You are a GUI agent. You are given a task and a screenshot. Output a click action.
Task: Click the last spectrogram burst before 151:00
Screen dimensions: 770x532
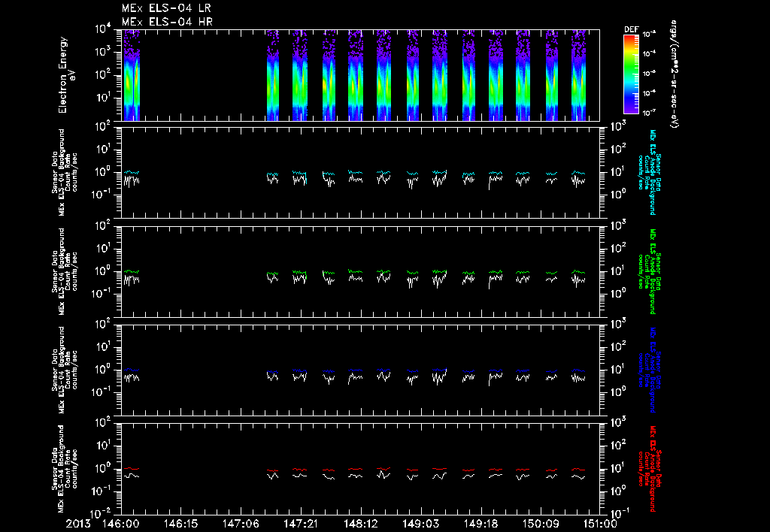pos(578,75)
